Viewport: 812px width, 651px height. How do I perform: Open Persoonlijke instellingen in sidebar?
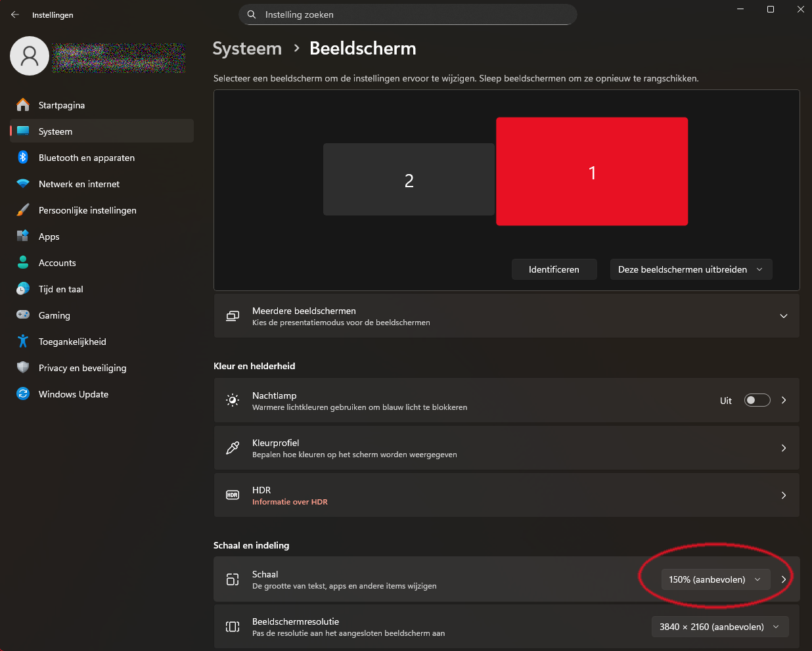click(87, 210)
